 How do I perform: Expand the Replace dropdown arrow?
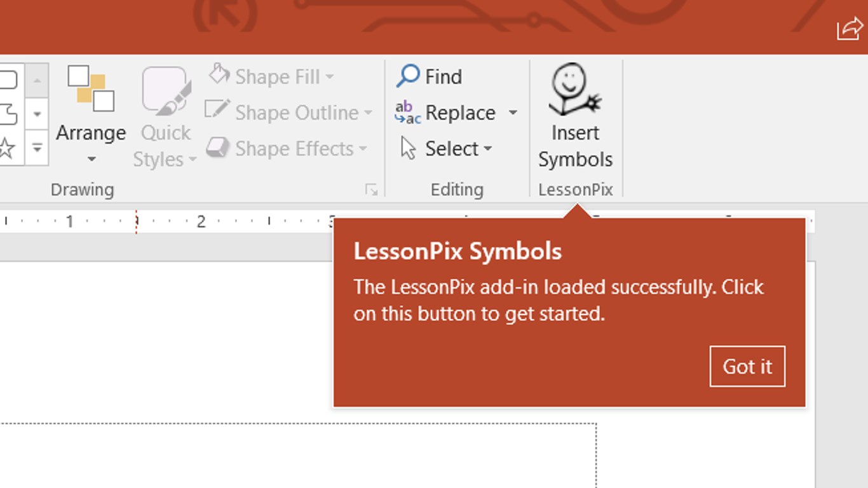[513, 113]
